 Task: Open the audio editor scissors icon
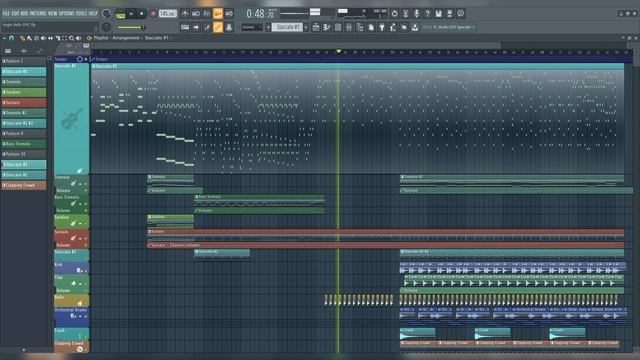tap(405, 13)
